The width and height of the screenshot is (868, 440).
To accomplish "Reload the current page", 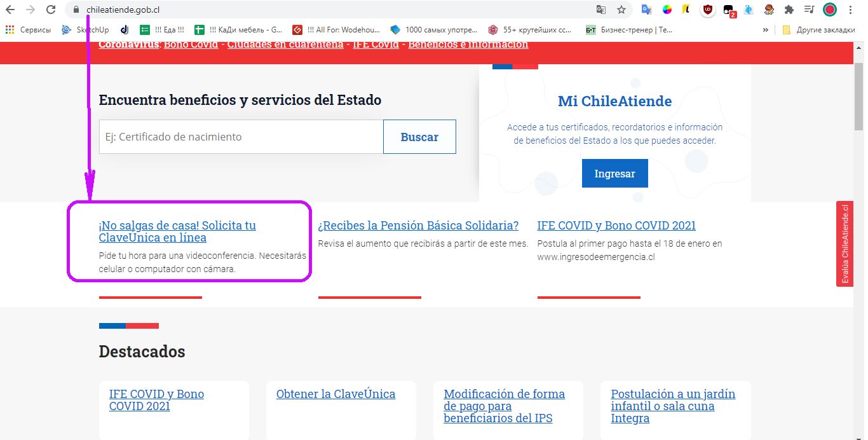I will pos(50,10).
